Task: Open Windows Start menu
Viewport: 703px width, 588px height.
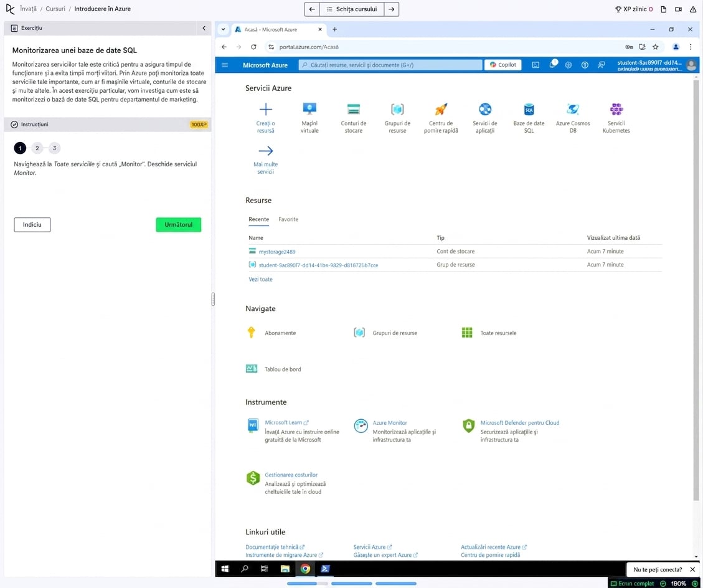Action: click(225, 569)
